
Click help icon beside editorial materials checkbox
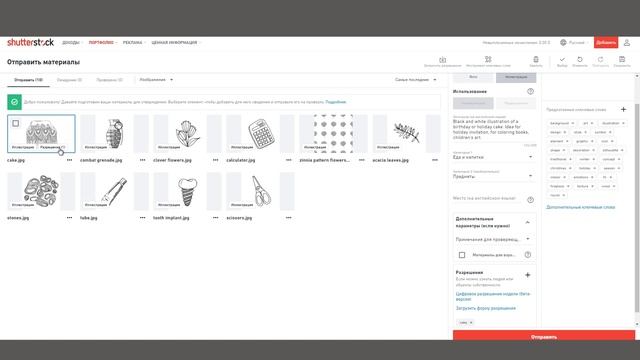[528, 255]
